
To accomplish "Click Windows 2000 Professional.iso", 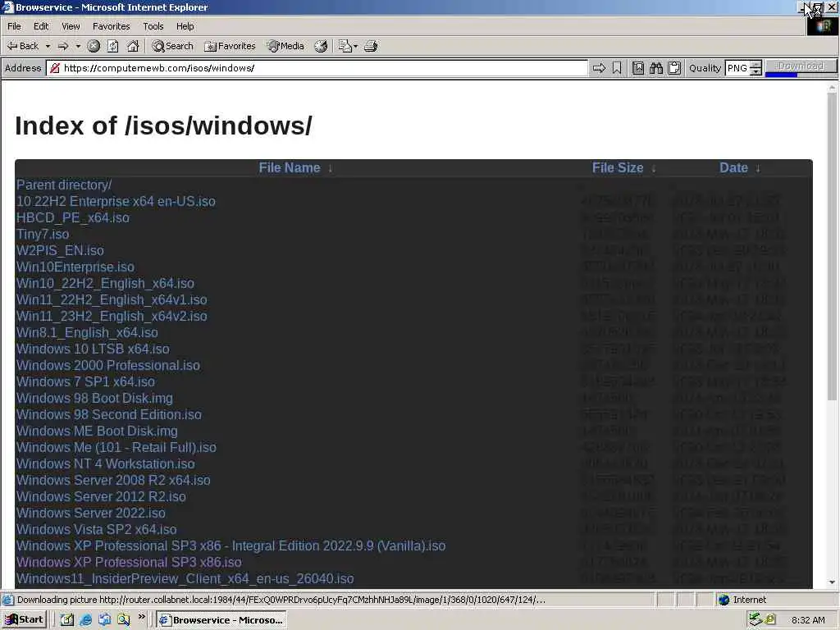I will pyautogui.click(x=108, y=365).
